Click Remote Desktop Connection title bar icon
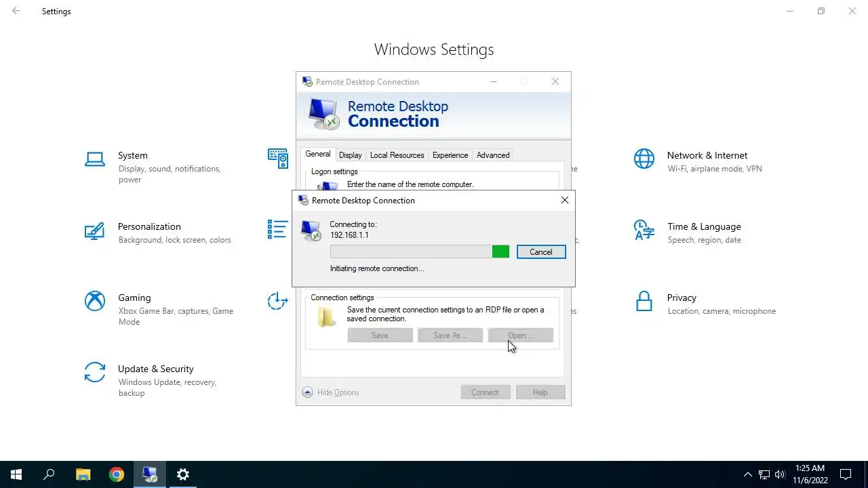 pyautogui.click(x=307, y=82)
